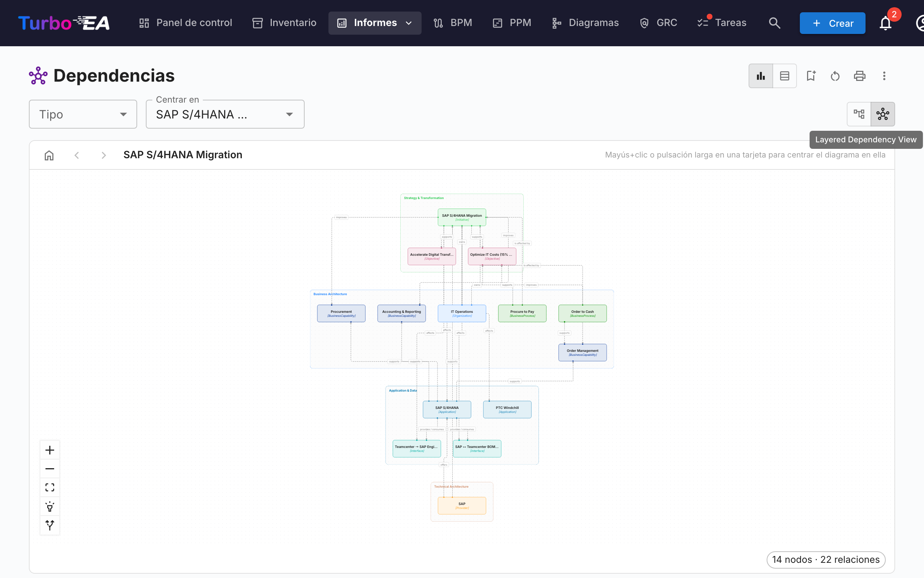924x578 pixels.
Task: Click the Business Architecture layer label
Action: pos(330,294)
